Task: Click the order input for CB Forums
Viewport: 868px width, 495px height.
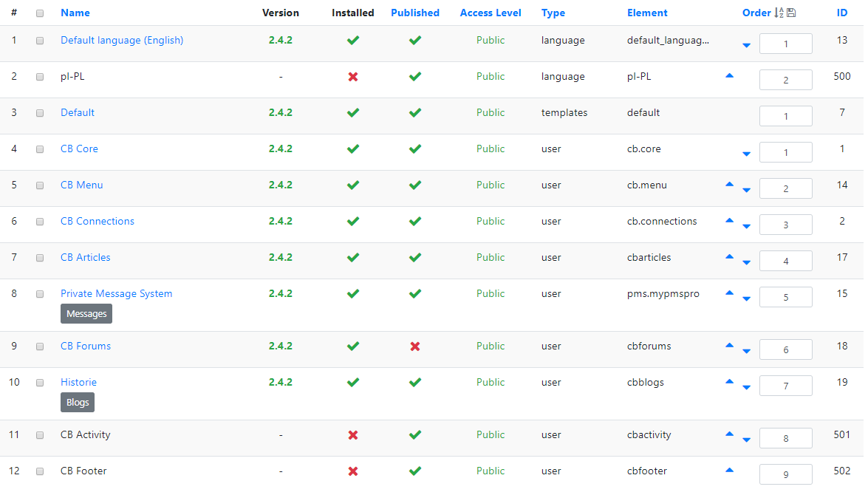Action: (785, 349)
